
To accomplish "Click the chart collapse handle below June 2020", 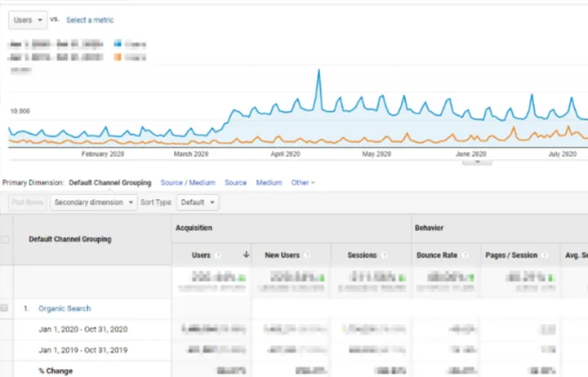I will (x=477, y=162).
